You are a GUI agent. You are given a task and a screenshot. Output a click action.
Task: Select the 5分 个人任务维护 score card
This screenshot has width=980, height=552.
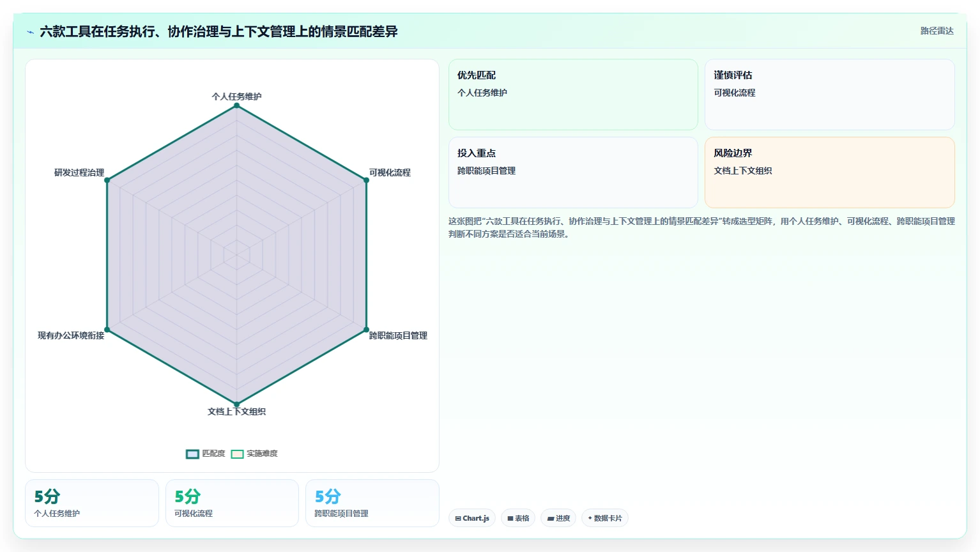(x=92, y=503)
